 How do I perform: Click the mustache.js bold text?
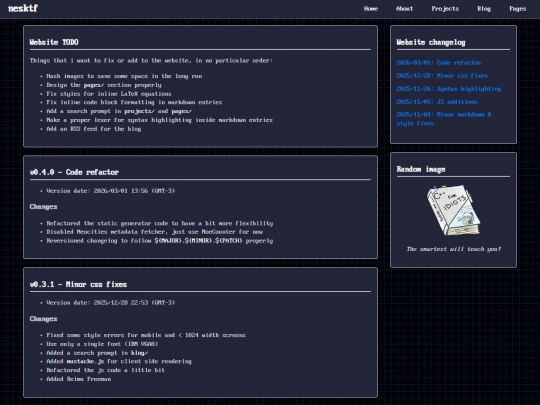pyautogui.click(x=85, y=361)
